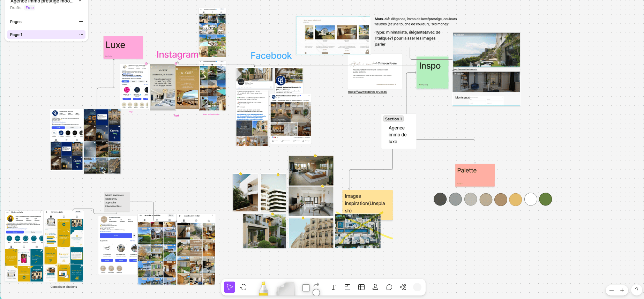Image resolution: width=644 pixels, height=299 pixels.
Task: Select the Comment tool
Action: coord(389,287)
